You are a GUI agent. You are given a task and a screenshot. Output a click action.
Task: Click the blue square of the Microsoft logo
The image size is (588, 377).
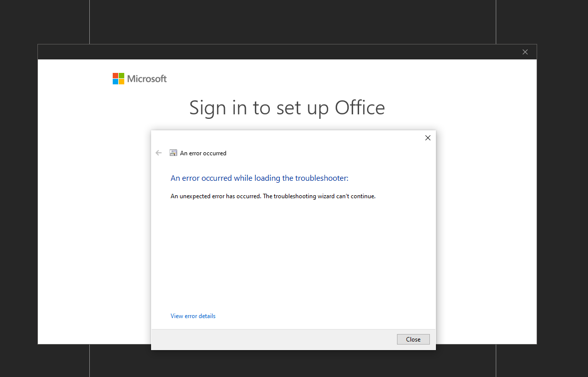(115, 81)
